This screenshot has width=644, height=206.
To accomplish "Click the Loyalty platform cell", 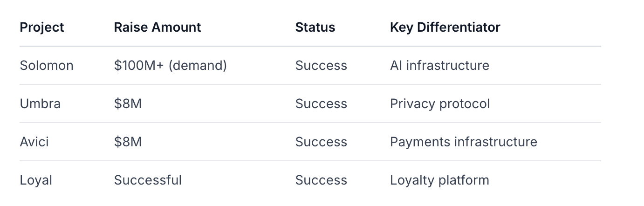I will 439,180.
